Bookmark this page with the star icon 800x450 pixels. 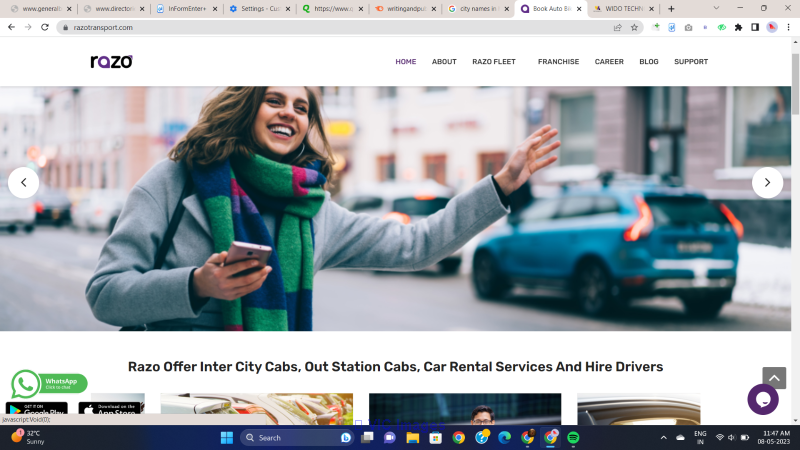pyautogui.click(x=634, y=28)
